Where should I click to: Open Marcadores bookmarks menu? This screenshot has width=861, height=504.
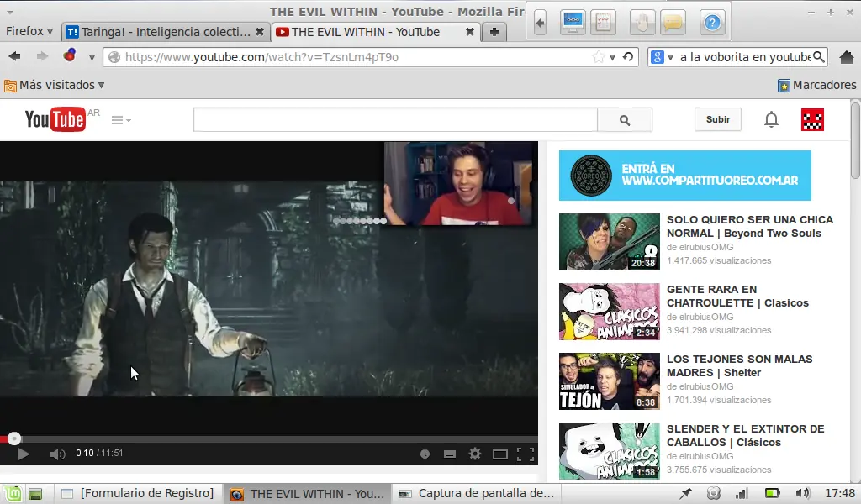817,85
